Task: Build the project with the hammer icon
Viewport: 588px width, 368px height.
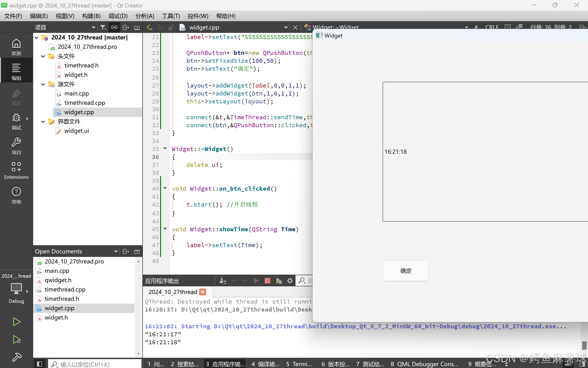Action: [16, 357]
